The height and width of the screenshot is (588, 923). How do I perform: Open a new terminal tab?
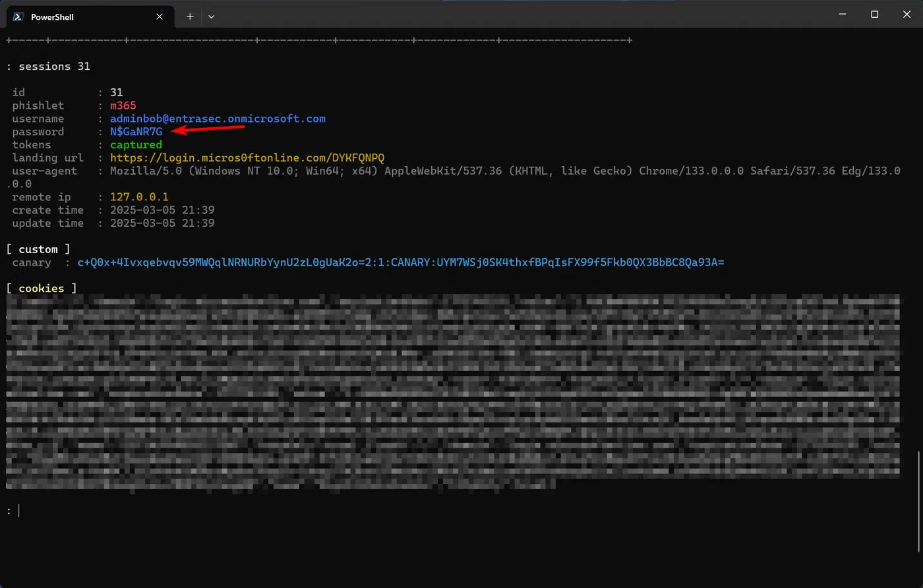point(190,16)
